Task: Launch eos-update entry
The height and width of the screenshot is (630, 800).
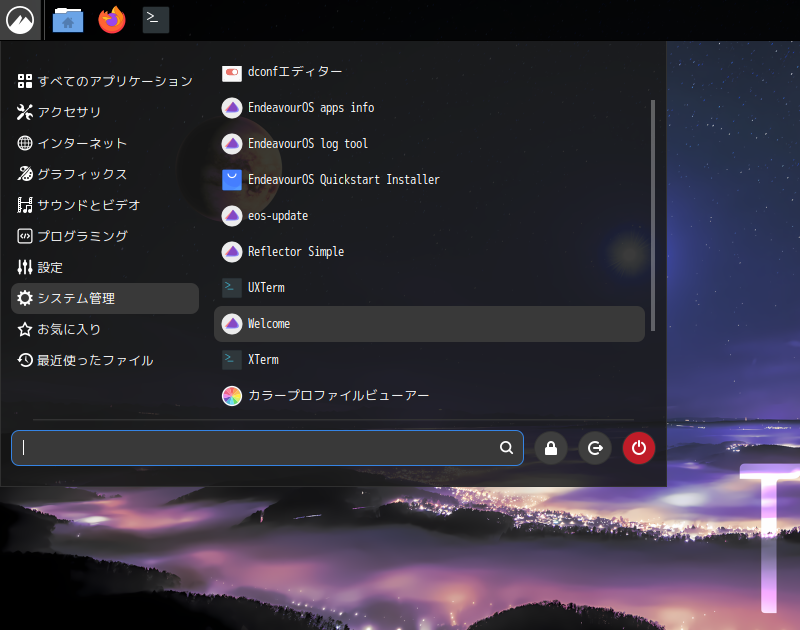Action: pos(430,216)
